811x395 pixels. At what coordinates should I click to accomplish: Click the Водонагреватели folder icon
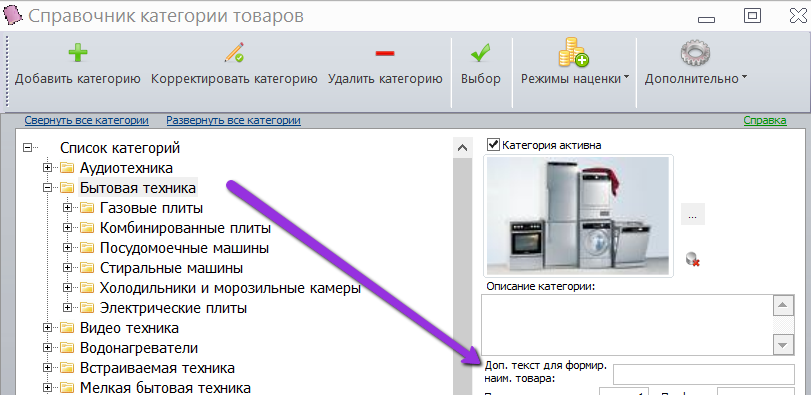[67, 348]
